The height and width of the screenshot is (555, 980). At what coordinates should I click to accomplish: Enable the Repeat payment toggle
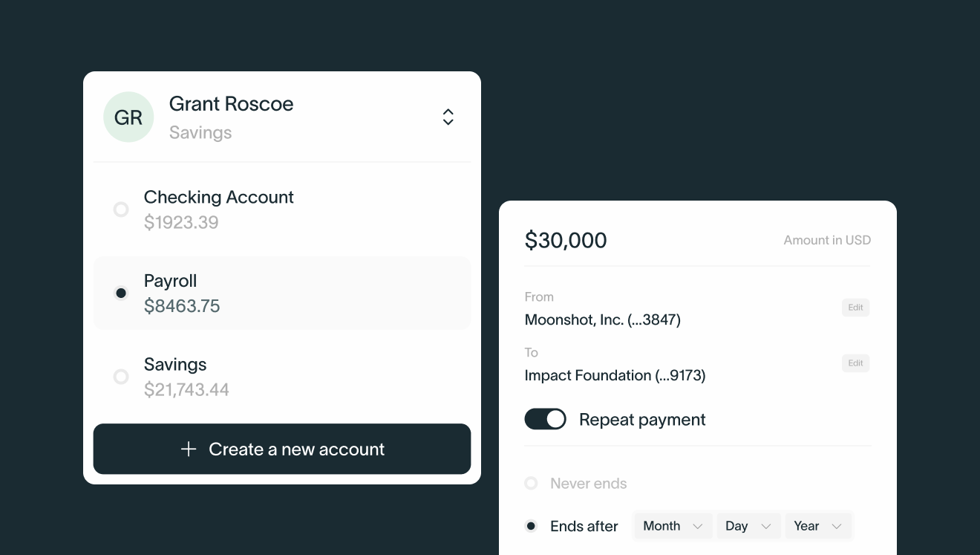546,419
